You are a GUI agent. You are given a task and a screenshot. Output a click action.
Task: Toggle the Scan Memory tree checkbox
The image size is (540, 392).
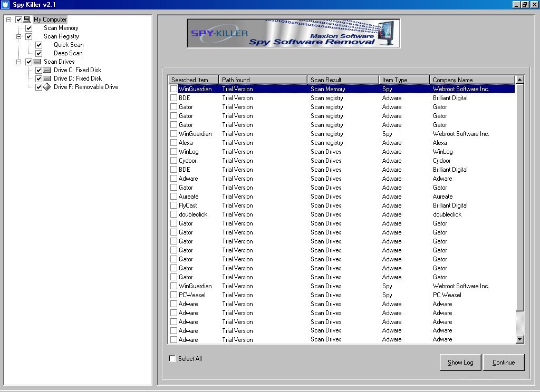[x=29, y=28]
